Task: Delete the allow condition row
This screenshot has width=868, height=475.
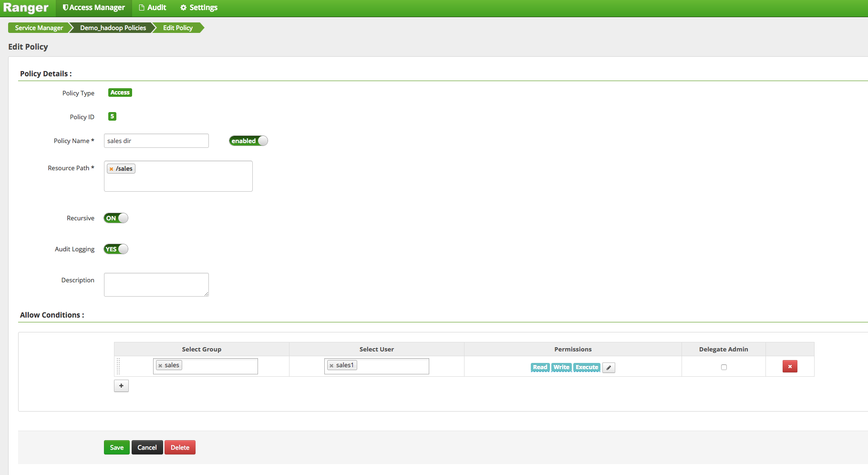Action: click(790, 366)
